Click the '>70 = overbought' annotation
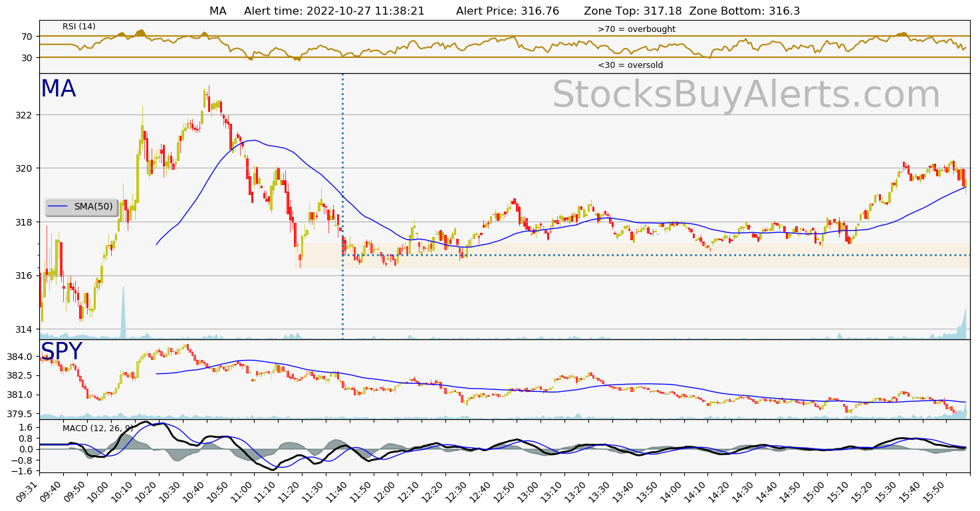Screen dimensions: 980x511 click(636, 29)
